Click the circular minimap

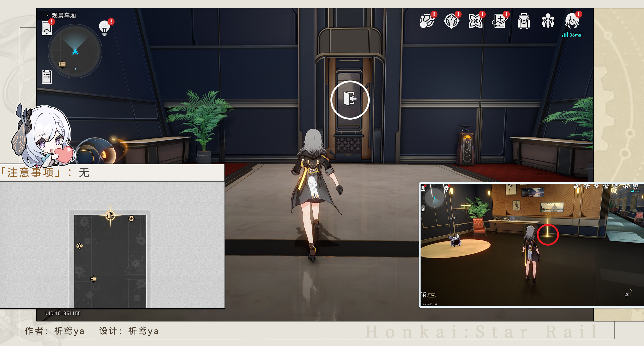coord(75,51)
